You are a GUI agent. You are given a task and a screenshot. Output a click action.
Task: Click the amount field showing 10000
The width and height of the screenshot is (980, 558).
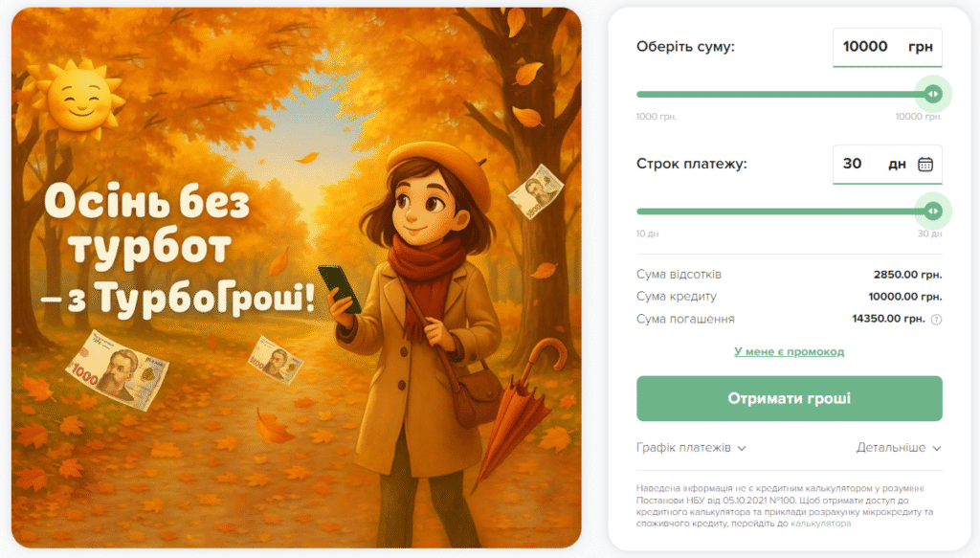coord(887,47)
